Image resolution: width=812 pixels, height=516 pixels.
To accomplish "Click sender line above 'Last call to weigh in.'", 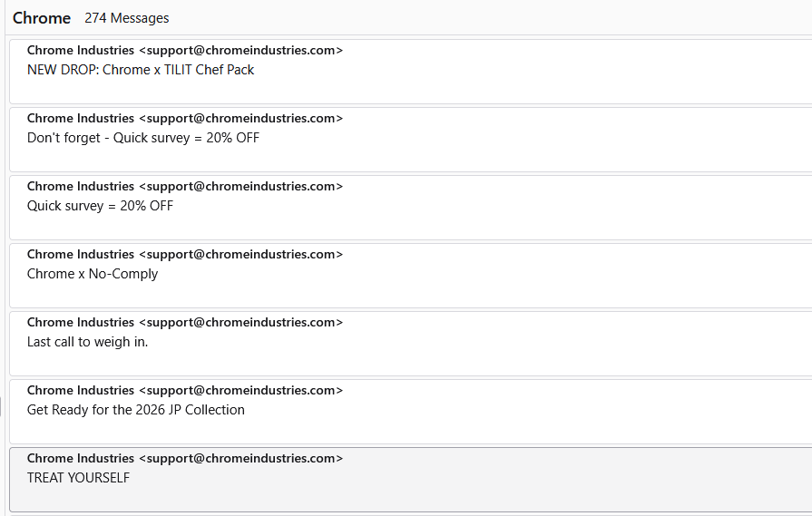I will [185, 322].
